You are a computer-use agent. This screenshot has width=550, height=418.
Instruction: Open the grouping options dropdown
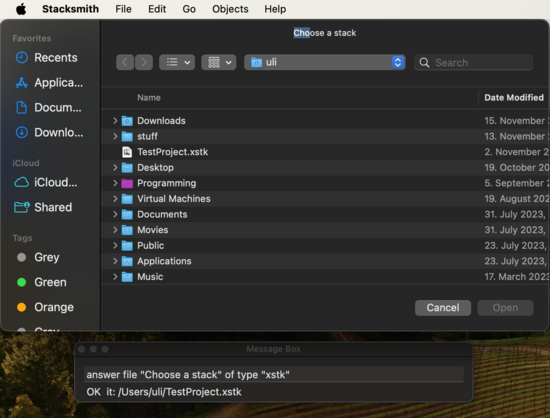pyautogui.click(x=219, y=62)
